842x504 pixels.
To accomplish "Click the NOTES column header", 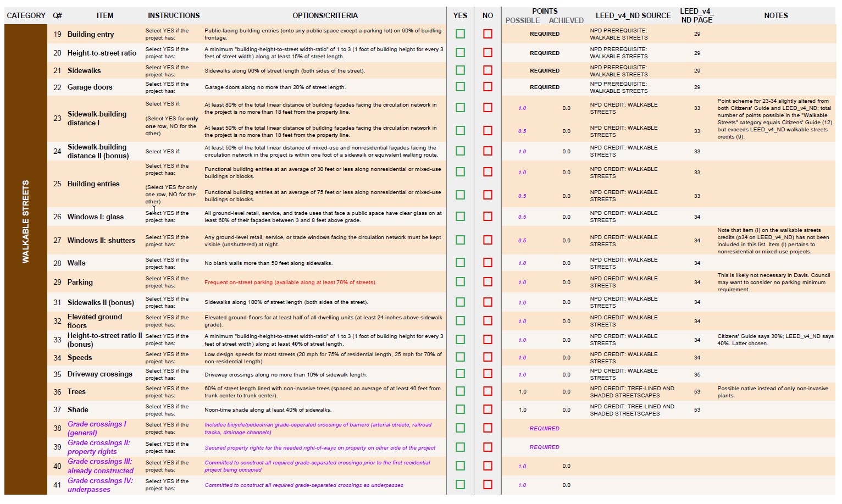I will (775, 15).
